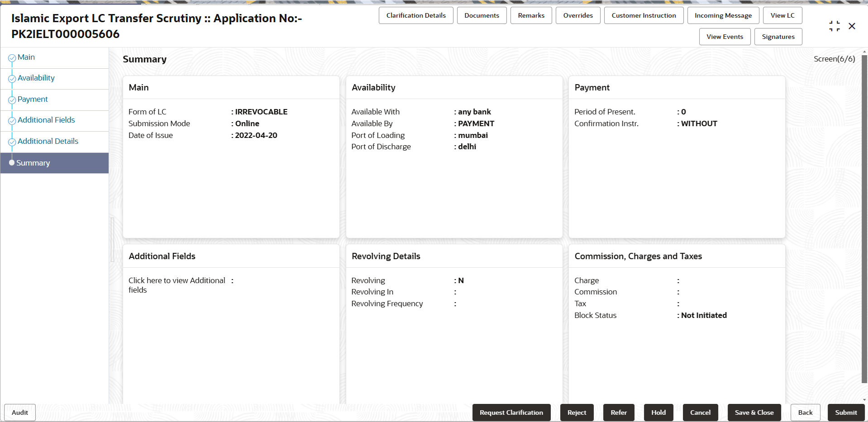The height and width of the screenshot is (422, 868).
Task: Click the Port of Loading value mumbai
Action: pos(473,135)
